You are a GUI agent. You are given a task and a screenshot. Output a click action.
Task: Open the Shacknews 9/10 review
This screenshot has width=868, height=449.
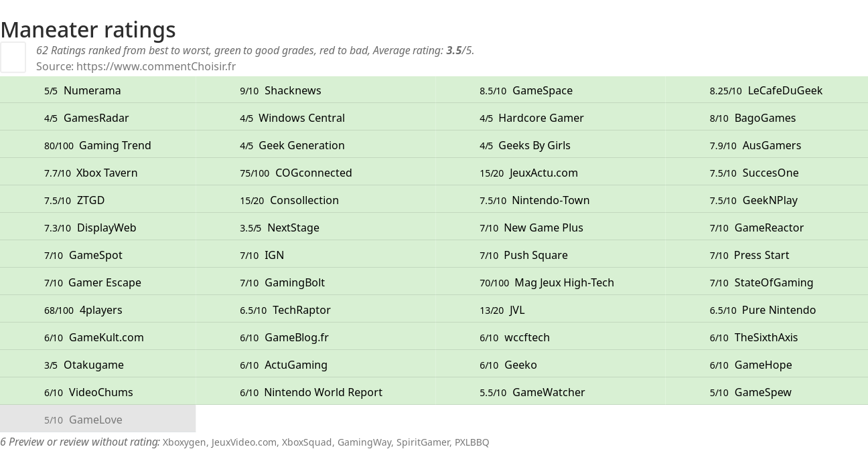tap(315, 90)
